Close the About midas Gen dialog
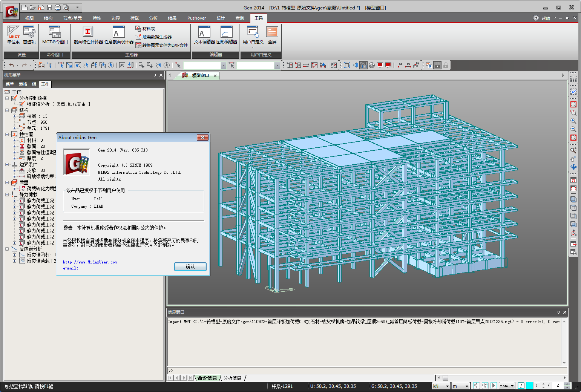Viewport: 581px width, 392px height. 202,138
